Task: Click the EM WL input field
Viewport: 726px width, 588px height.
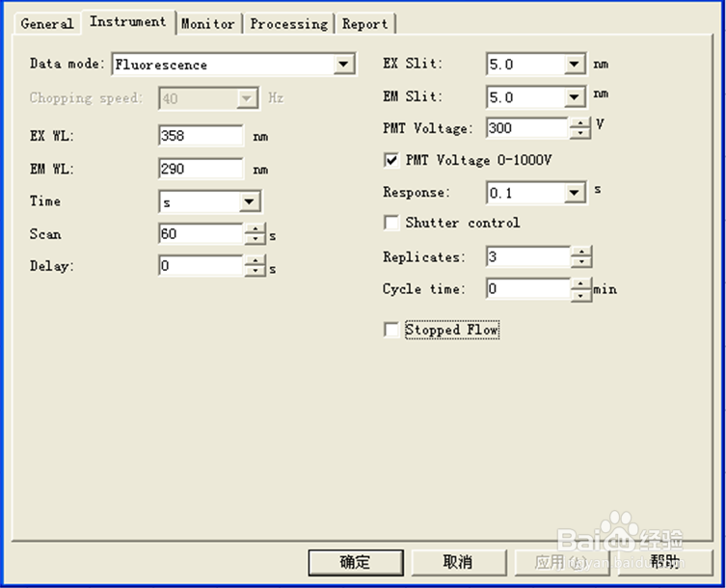Action: pos(201,169)
